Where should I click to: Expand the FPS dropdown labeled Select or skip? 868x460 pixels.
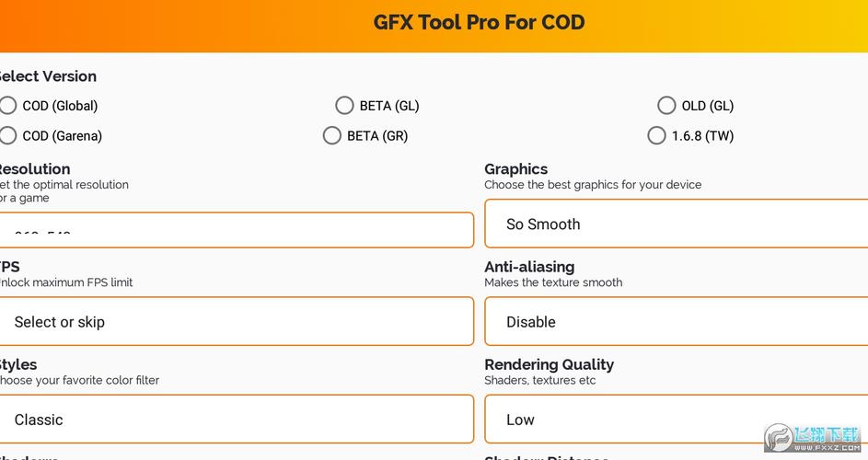pos(237,321)
